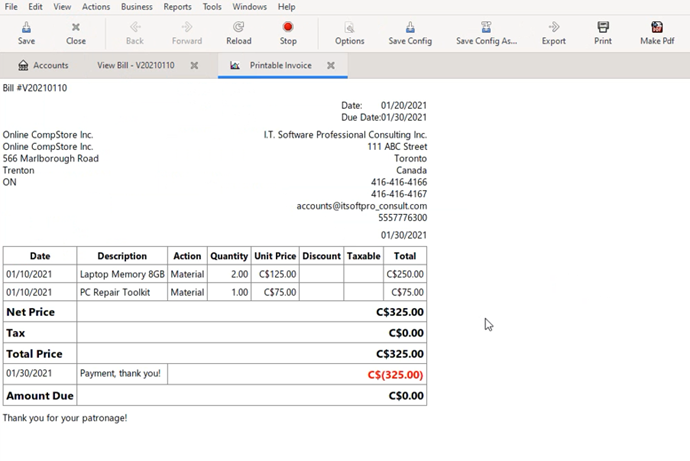Close the Printable Invoice tab
The image size is (690, 461).
point(330,65)
